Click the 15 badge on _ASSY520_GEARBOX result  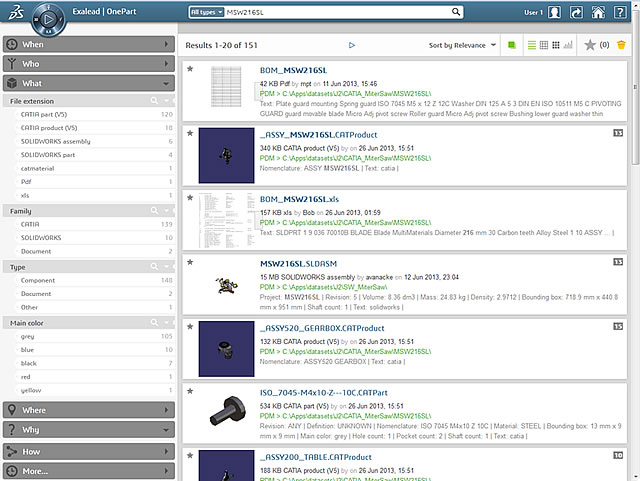pyautogui.click(x=618, y=326)
